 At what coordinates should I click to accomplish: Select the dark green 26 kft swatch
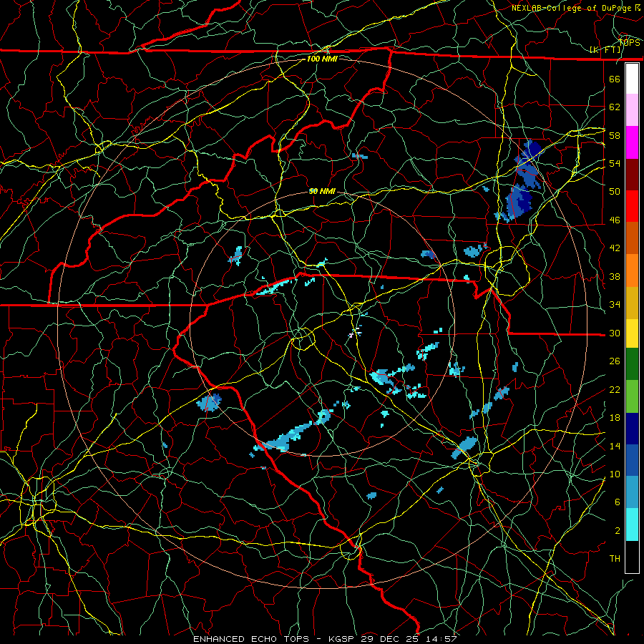click(632, 364)
